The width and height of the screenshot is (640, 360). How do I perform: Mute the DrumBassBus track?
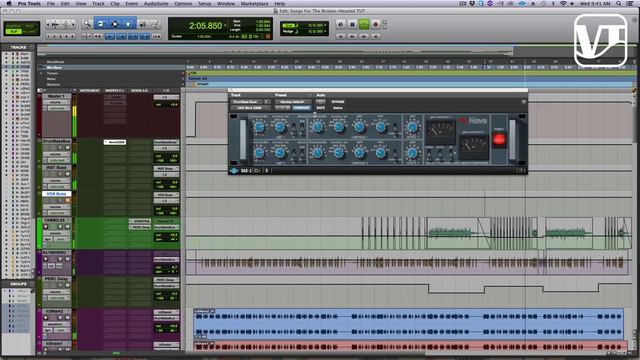coord(67,147)
